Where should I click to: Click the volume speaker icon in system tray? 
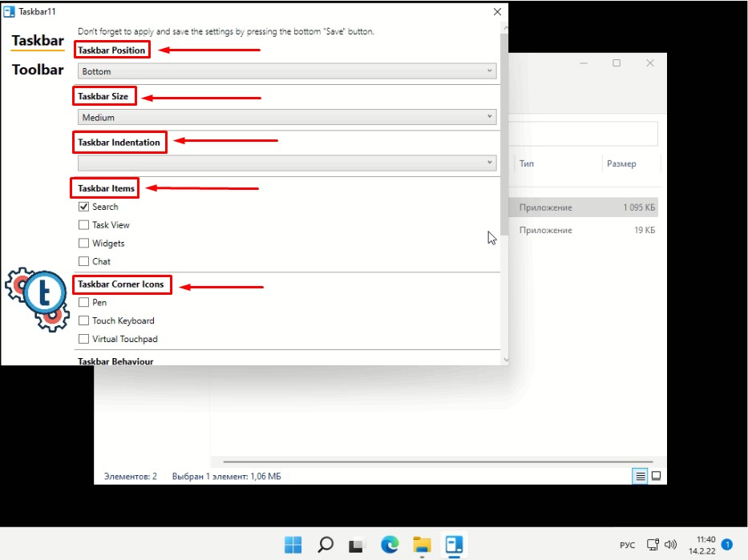tap(670, 545)
